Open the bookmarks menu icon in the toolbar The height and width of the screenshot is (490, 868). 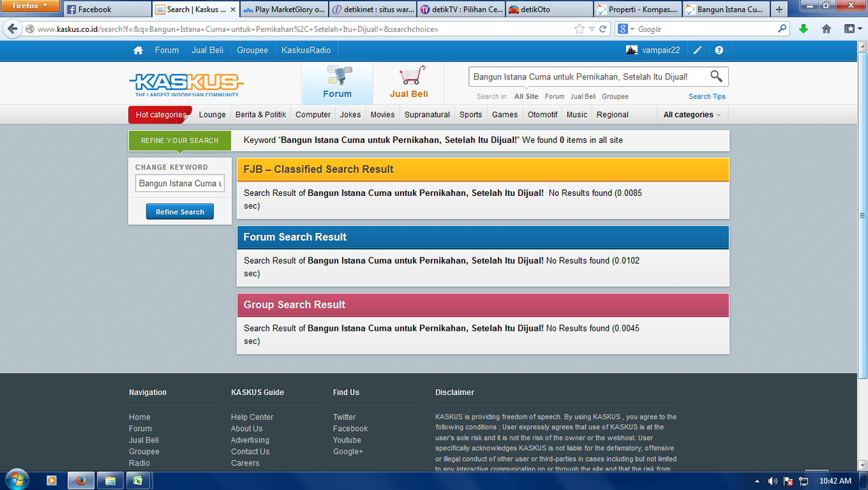(x=851, y=29)
